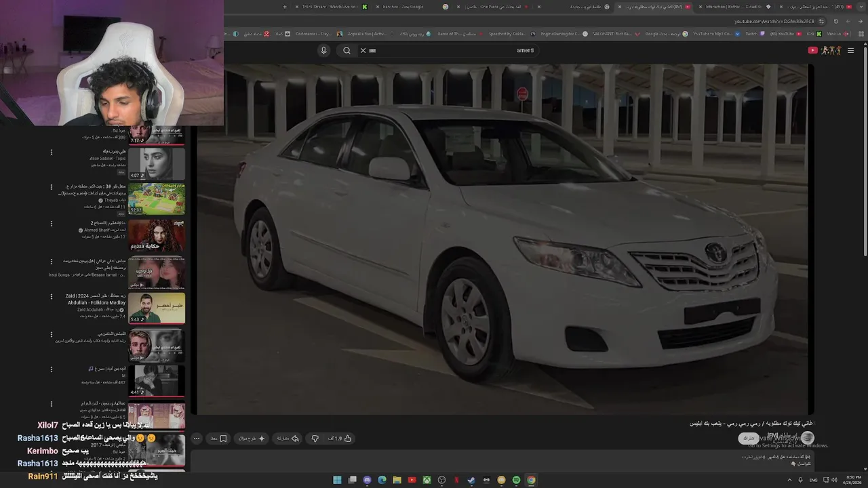This screenshot has width=868, height=488.
Task: Click the ENG language indicator
Action: pos(813,480)
